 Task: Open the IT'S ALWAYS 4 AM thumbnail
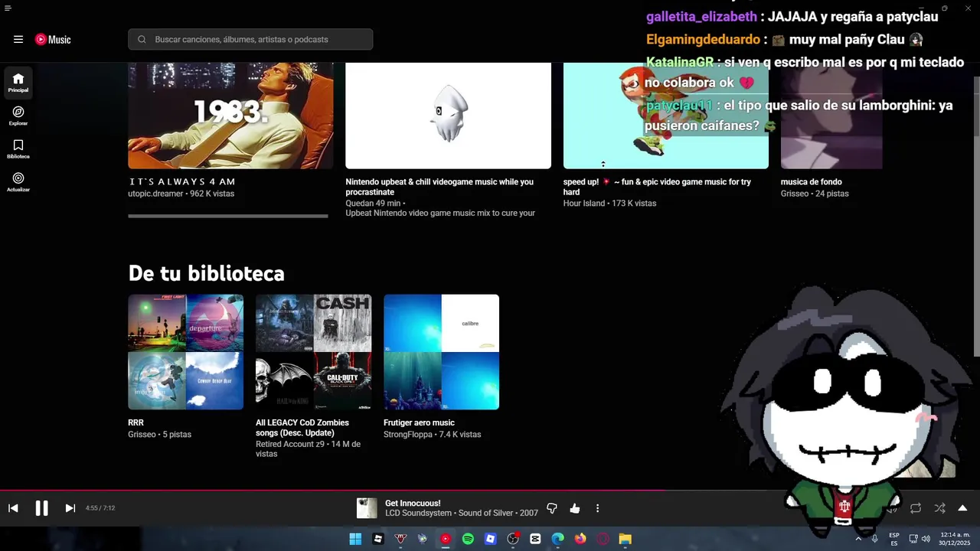[230, 116]
